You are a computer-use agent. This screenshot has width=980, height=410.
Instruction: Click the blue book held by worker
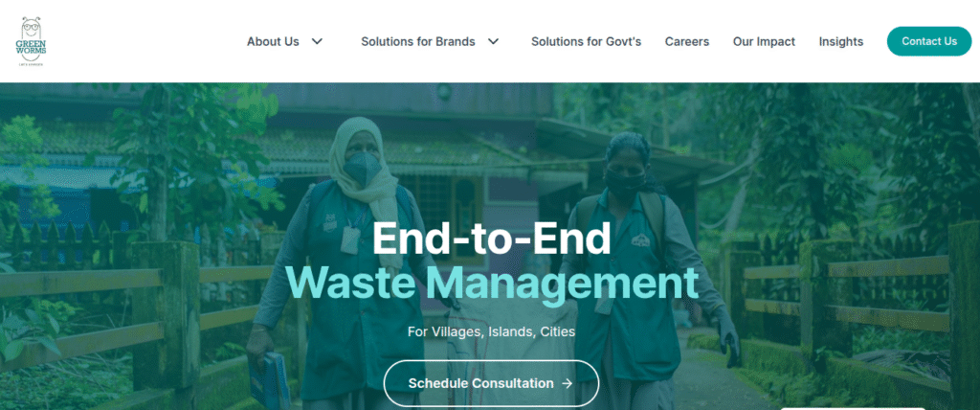click(x=269, y=380)
